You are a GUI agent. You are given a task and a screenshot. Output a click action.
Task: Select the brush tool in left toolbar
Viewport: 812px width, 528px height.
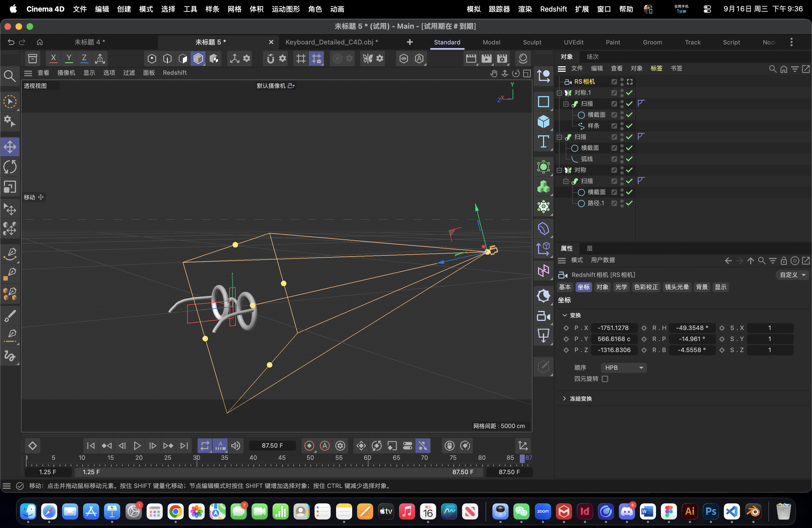click(x=10, y=316)
